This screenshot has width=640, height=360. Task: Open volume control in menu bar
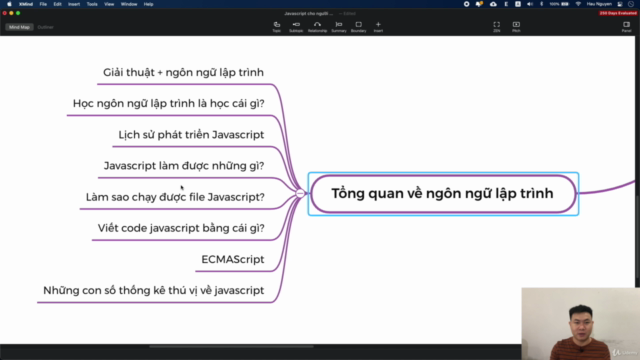[x=530, y=4]
